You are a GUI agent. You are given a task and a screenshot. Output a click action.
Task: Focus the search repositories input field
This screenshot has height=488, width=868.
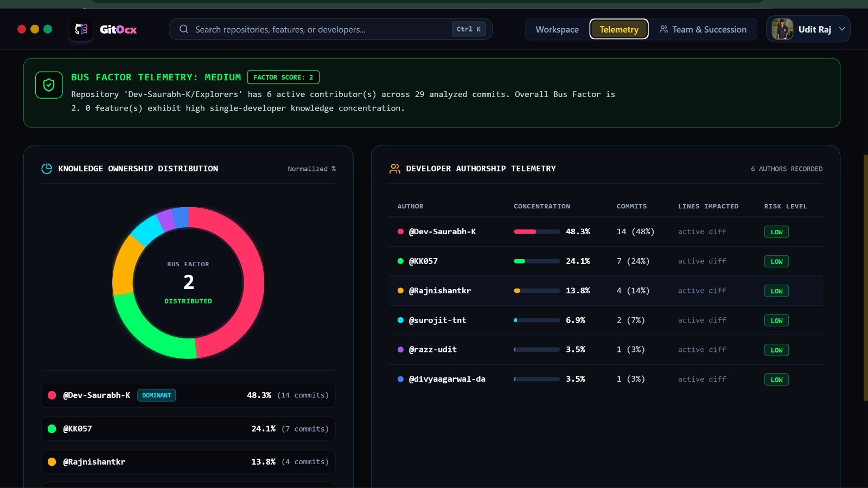point(330,29)
